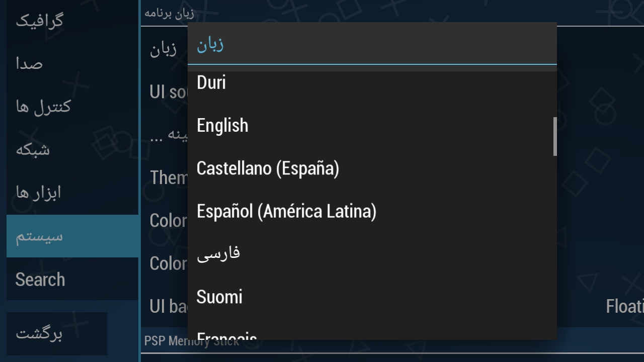Screen dimensions: 644x362
Task: Select Duri from the language list
Action: pyautogui.click(x=372, y=82)
